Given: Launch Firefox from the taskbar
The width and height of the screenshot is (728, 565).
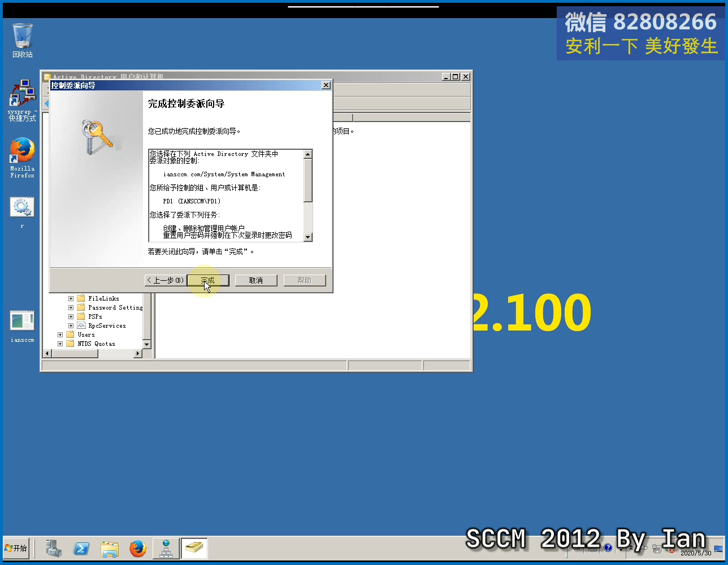Looking at the screenshot, I should 137,548.
